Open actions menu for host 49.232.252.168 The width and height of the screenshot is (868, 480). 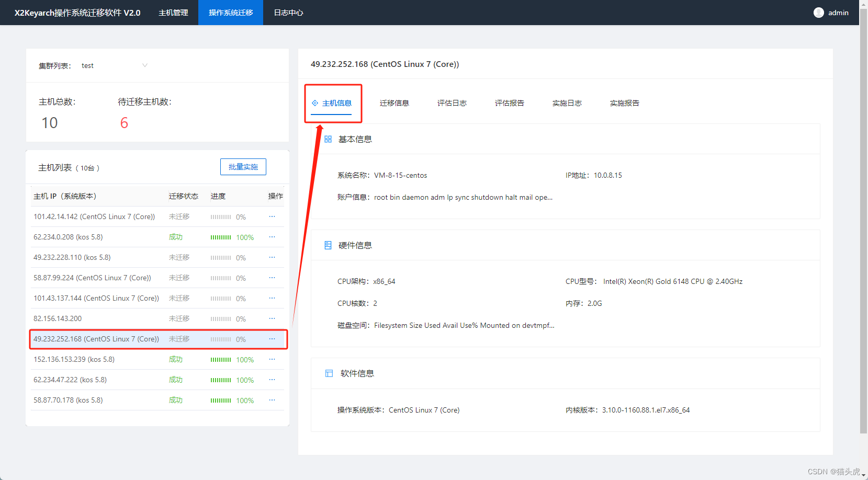pyautogui.click(x=272, y=339)
